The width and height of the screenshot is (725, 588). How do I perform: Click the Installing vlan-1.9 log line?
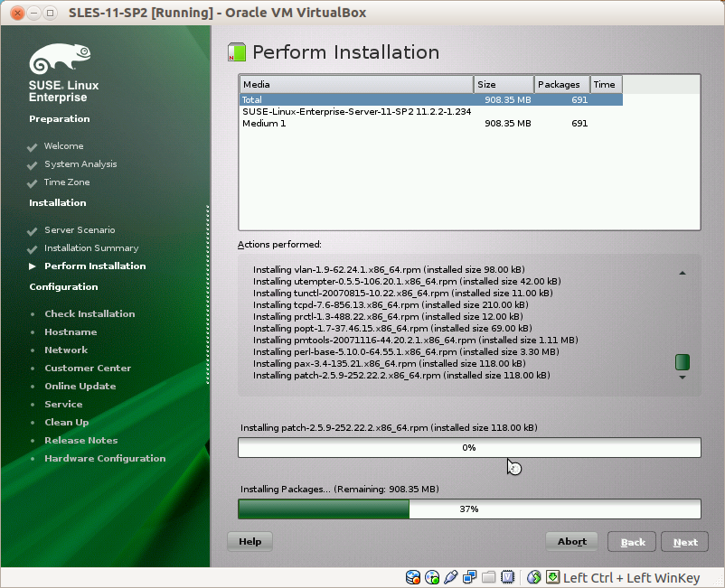[389, 269]
